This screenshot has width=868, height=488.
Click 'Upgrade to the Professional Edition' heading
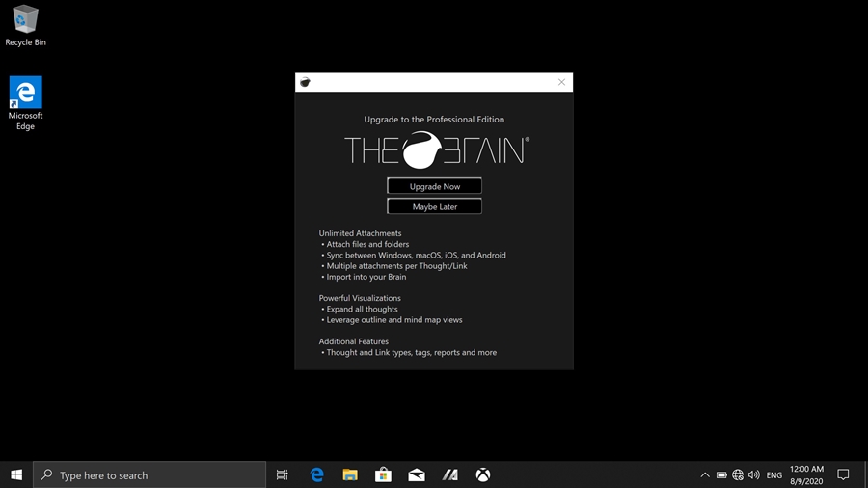(434, 119)
